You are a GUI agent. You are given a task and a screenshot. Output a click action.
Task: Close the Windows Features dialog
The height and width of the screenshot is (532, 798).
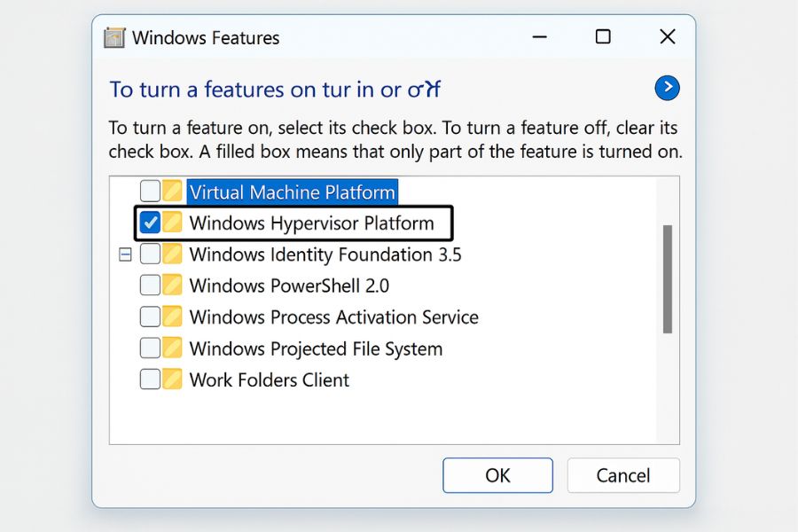667,37
